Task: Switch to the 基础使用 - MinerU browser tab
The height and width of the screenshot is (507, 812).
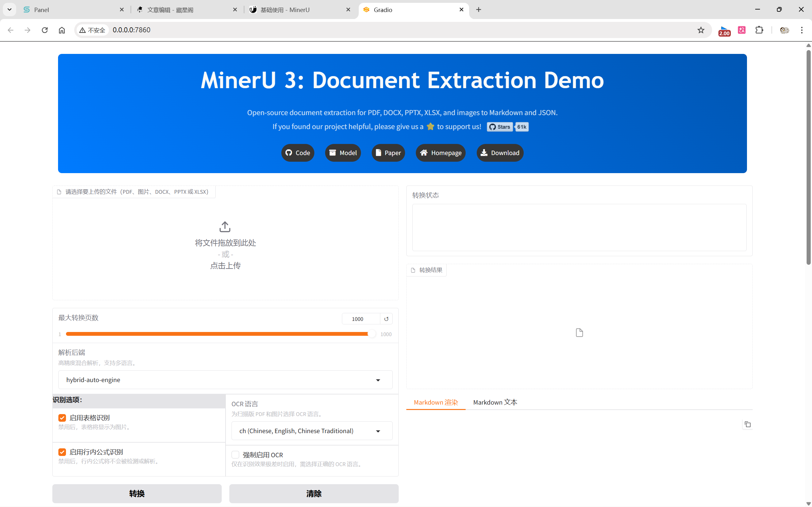Action: click(x=285, y=10)
